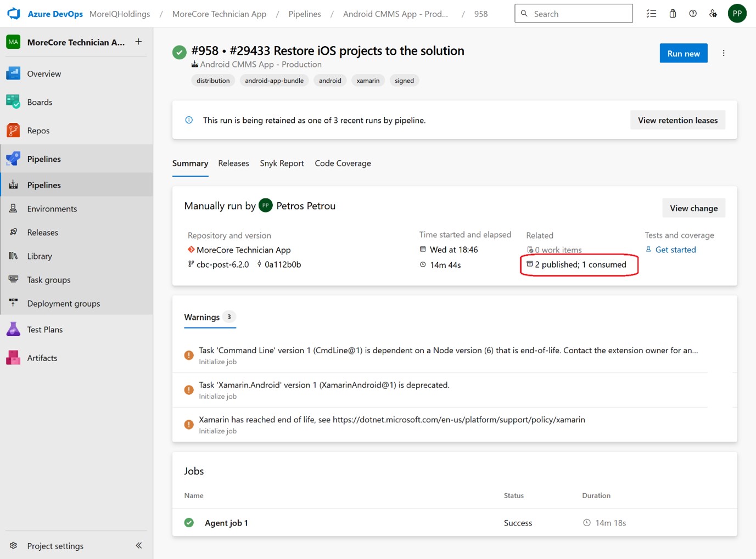756x559 pixels.
Task: Open Test Plans flask icon
Action: [13, 329]
